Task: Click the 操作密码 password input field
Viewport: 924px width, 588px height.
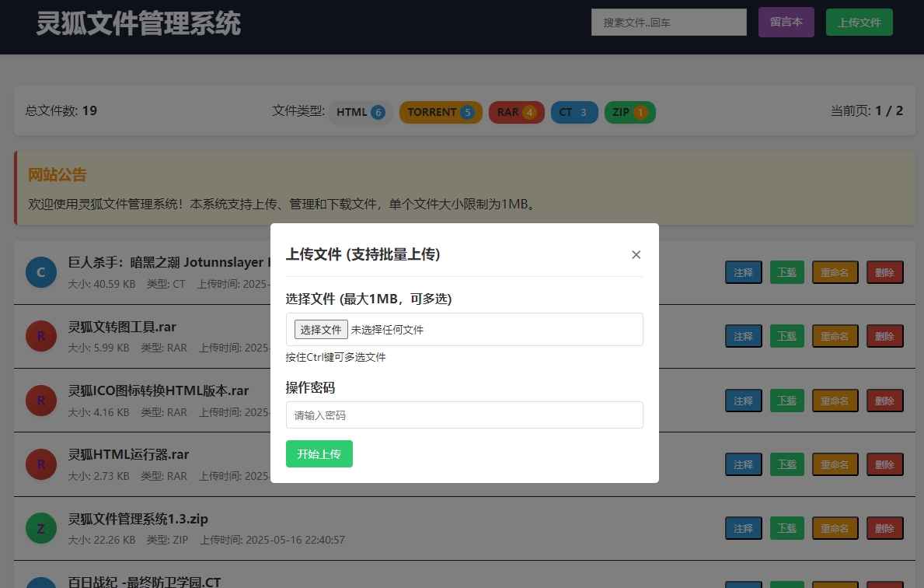Action: (464, 415)
